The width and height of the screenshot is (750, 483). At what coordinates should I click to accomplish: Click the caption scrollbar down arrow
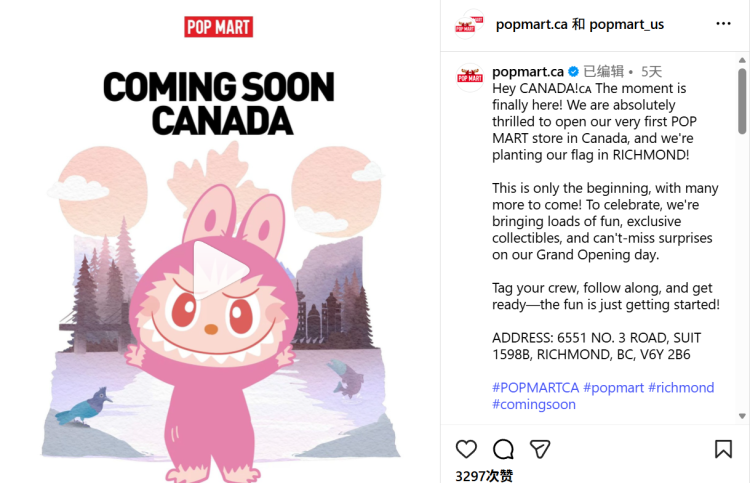[x=742, y=416]
